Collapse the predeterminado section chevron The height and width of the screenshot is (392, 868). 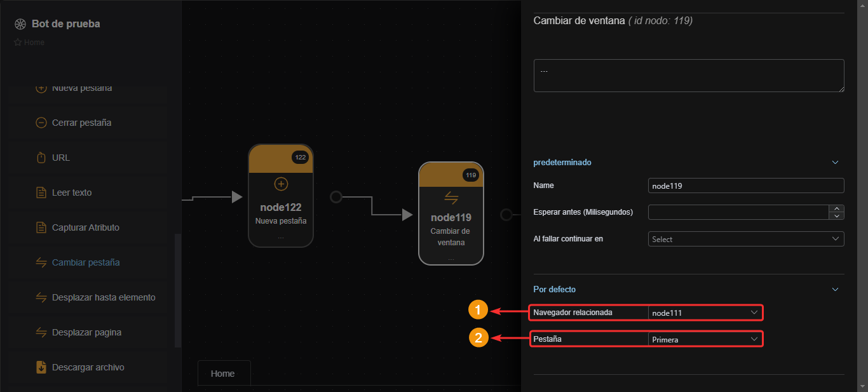(x=836, y=163)
